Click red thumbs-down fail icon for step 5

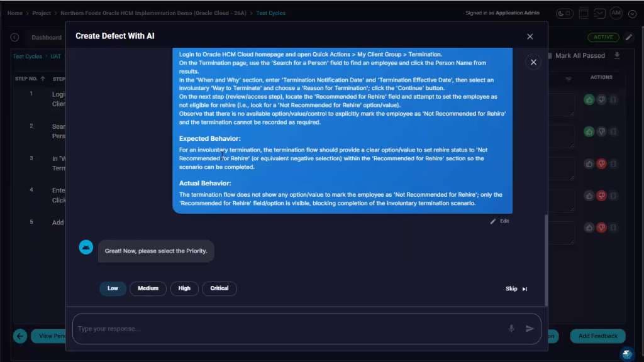[601, 228]
